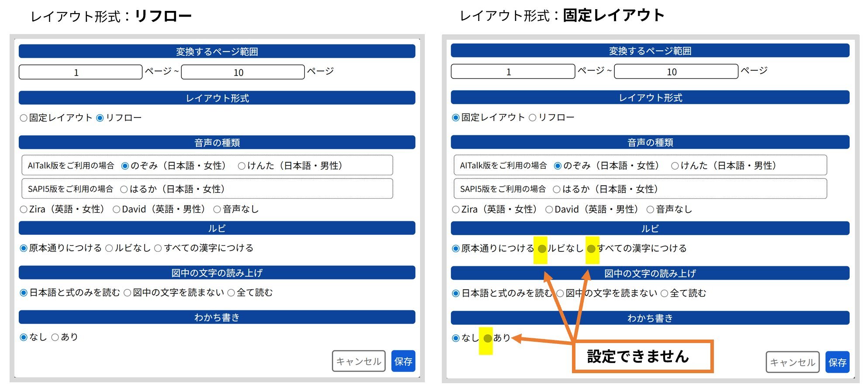Click 保存 button in left dialog

click(403, 361)
